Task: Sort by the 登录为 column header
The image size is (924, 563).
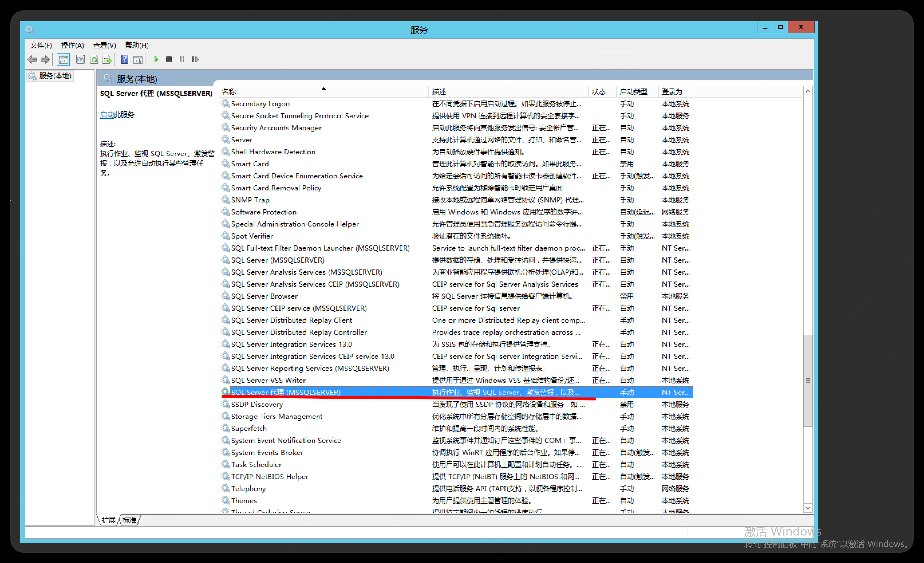Action: [x=675, y=92]
